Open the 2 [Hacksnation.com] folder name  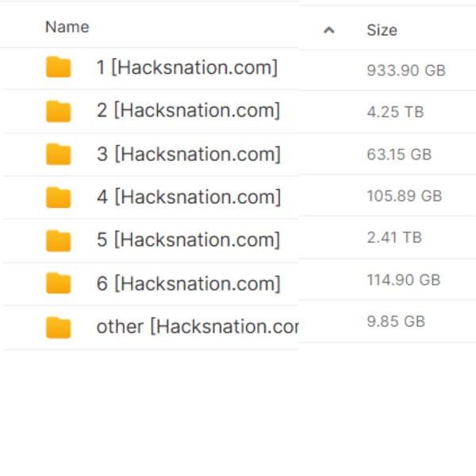(189, 111)
